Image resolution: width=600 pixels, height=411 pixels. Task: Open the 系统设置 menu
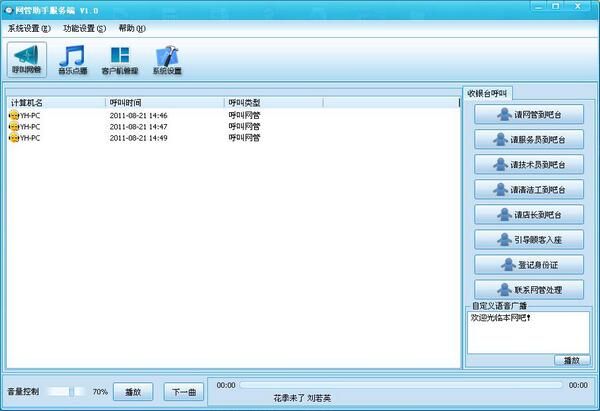click(28, 28)
